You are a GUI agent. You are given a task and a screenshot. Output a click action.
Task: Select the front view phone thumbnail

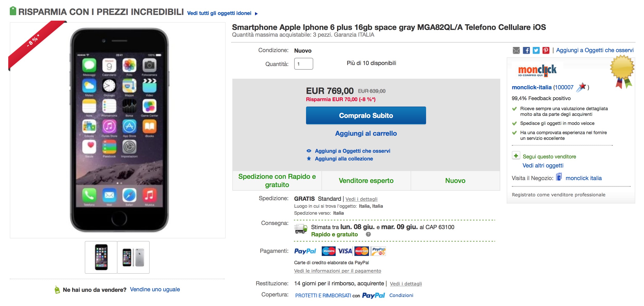pos(101,257)
